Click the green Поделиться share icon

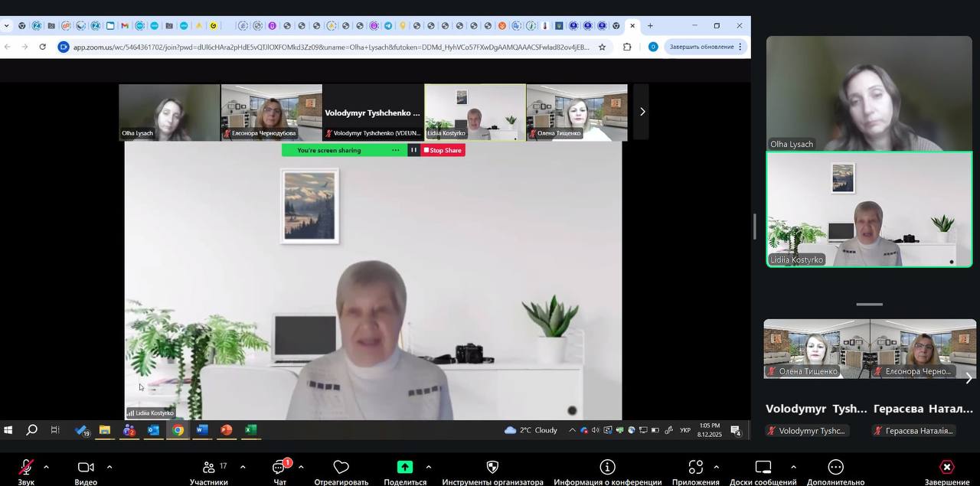(405, 468)
